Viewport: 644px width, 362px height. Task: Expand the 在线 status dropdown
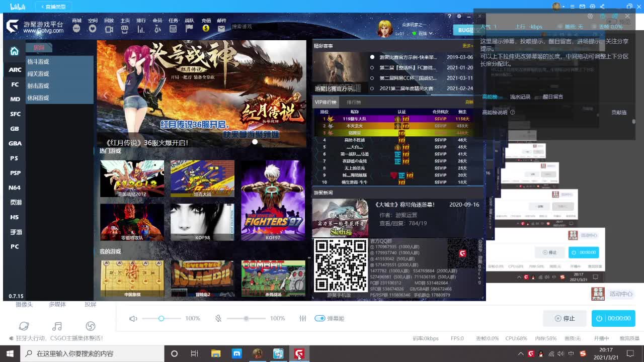click(x=432, y=34)
